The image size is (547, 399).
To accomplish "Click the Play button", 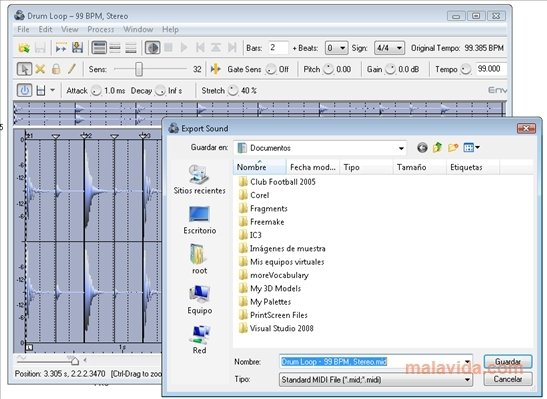I will 184,48.
